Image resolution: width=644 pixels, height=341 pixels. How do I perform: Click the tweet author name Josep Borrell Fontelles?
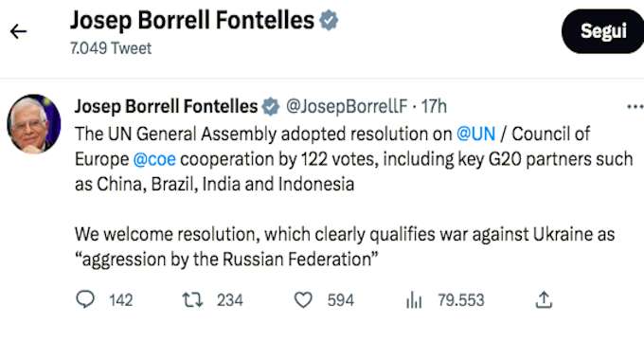point(166,106)
